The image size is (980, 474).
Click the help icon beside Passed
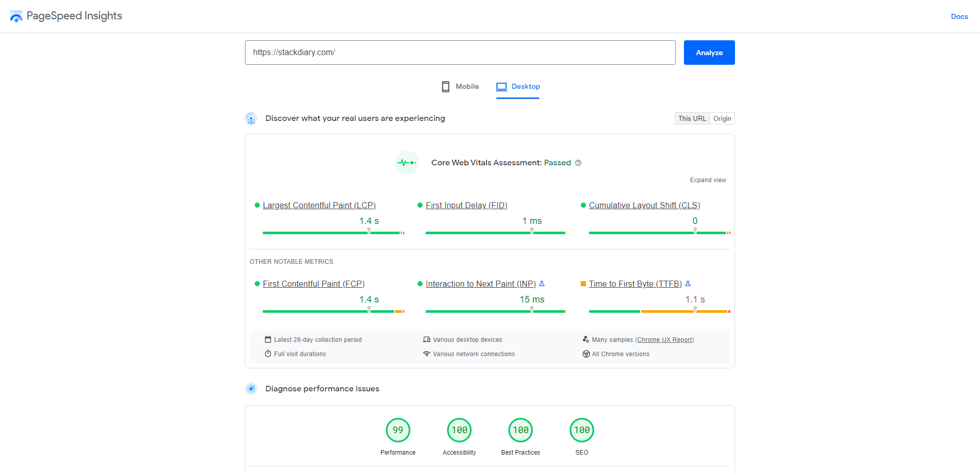578,163
